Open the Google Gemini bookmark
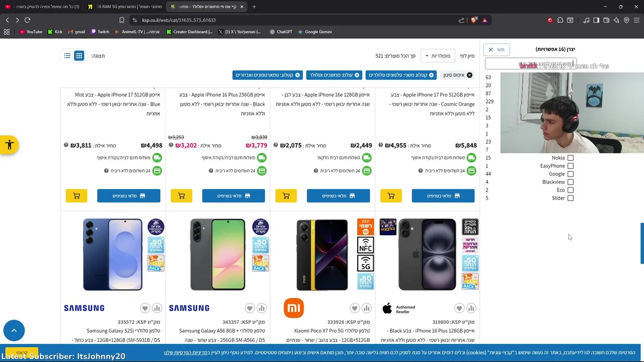644x362 pixels. coord(314,32)
